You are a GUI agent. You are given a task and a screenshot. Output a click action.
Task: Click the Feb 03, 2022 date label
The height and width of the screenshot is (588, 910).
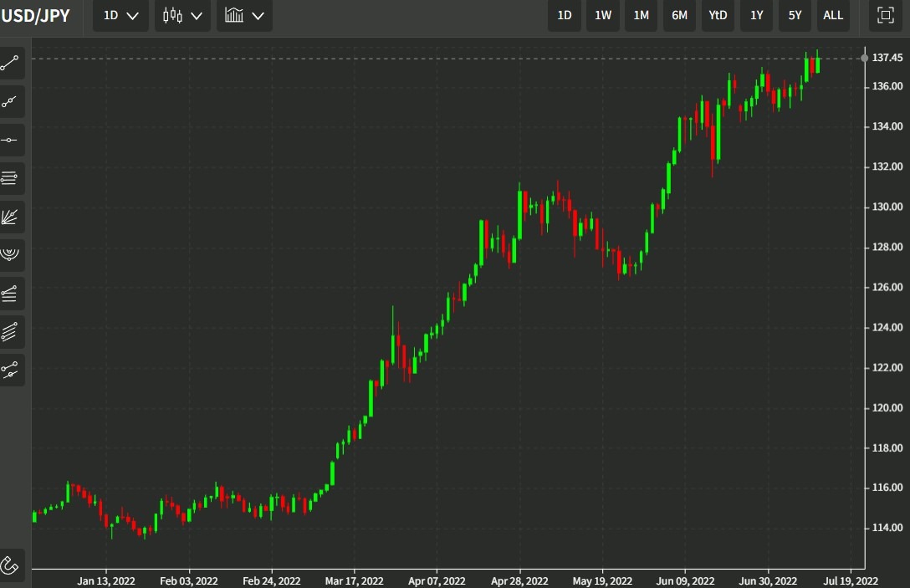tap(189, 581)
